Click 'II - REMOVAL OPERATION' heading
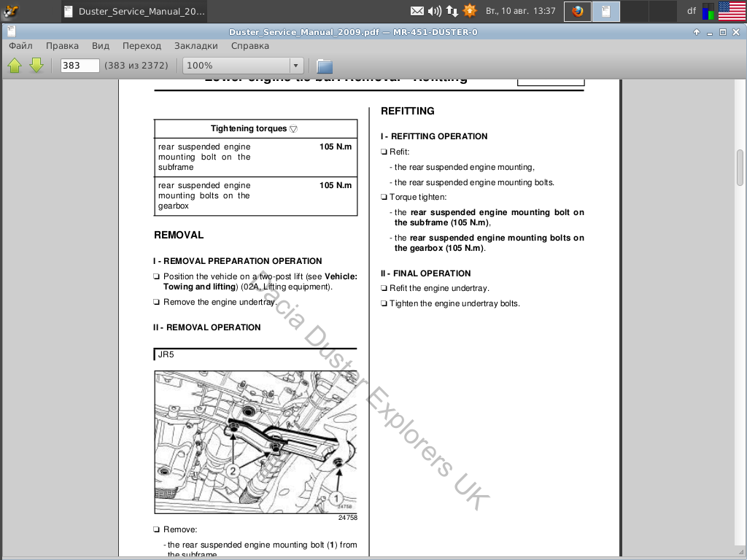 click(x=207, y=327)
